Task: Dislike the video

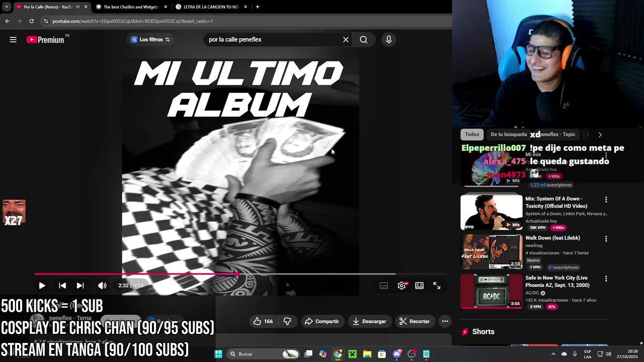Action: click(x=287, y=321)
